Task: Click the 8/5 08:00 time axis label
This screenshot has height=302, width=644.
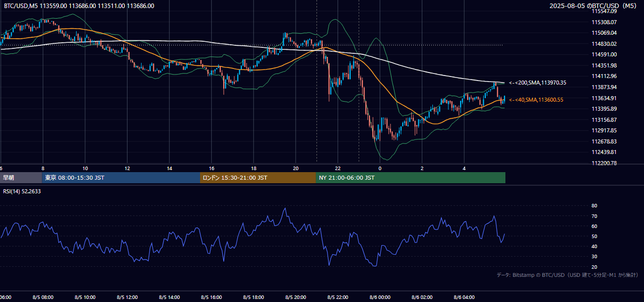Action: (x=43, y=297)
